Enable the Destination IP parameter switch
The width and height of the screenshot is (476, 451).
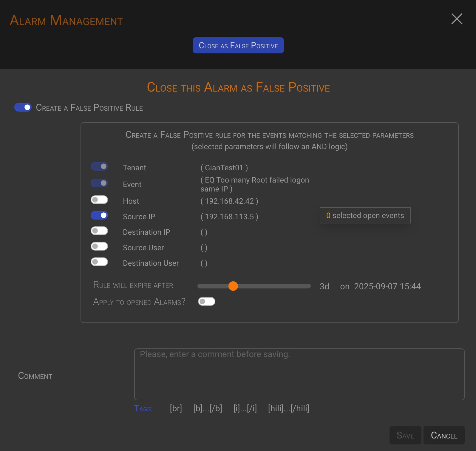pos(99,231)
